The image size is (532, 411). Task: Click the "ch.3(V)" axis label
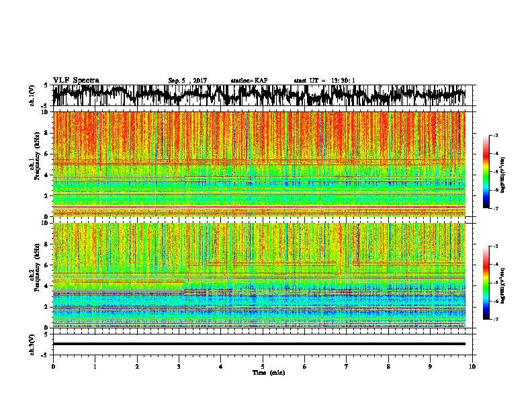click(32, 345)
